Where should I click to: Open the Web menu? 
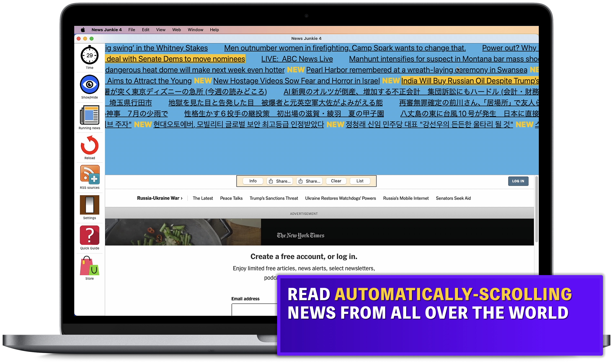click(176, 30)
